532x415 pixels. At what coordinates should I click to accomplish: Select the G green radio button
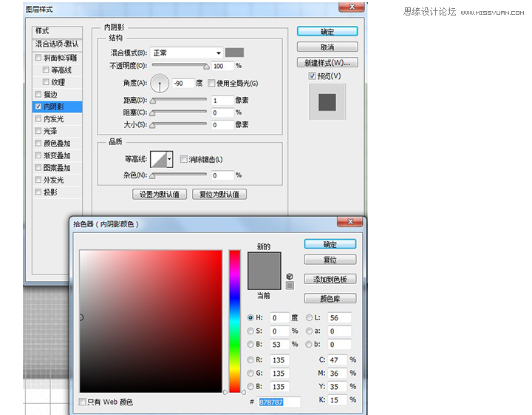point(250,374)
